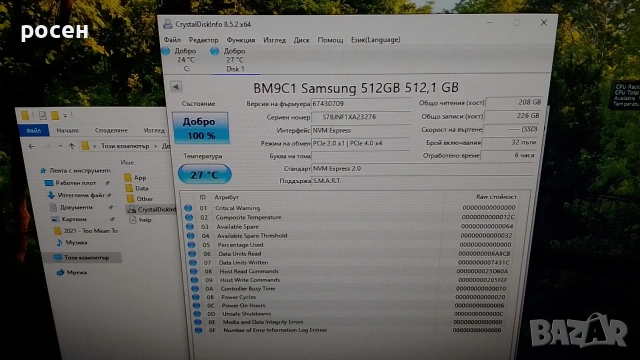The width and height of the screenshot is (640, 360).
Task: Switch to the Изглед ribbon tab in Explorer
Action: [154, 130]
